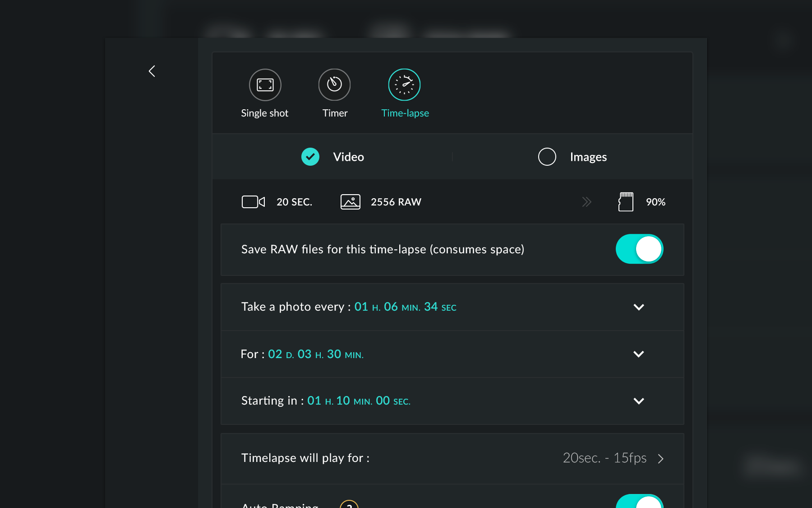Screen dimensions: 812x508
Task: Expand the Take a photo every dropdown
Action: (638, 307)
